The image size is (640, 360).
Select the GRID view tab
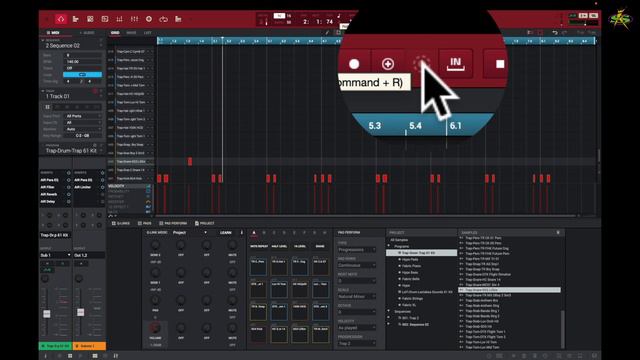point(115,33)
